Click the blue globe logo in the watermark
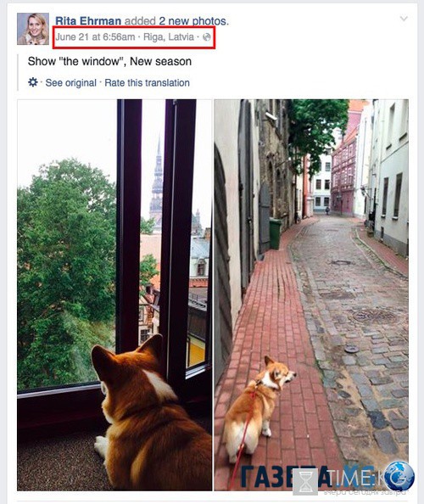The height and width of the screenshot is (504, 424). (399, 476)
